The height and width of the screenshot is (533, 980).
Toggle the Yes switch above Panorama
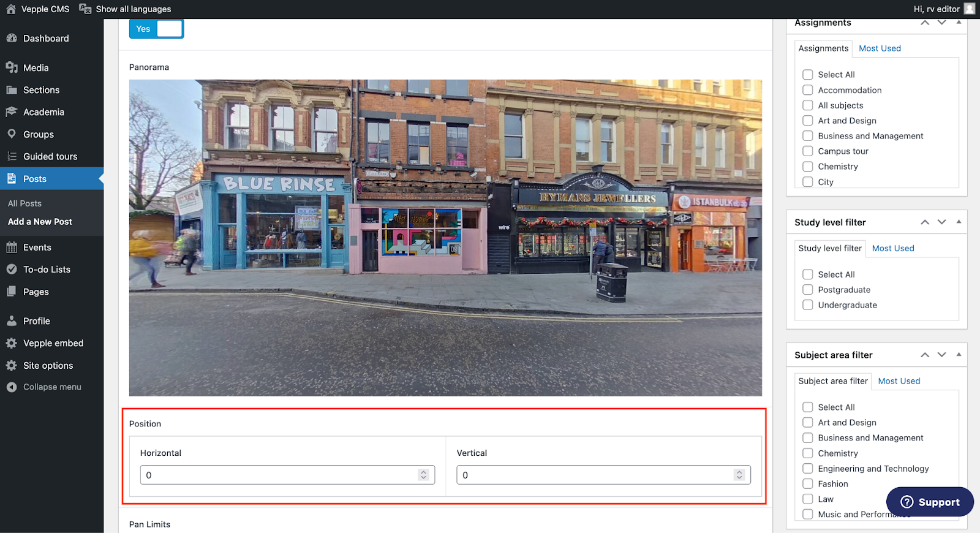pos(157,29)
